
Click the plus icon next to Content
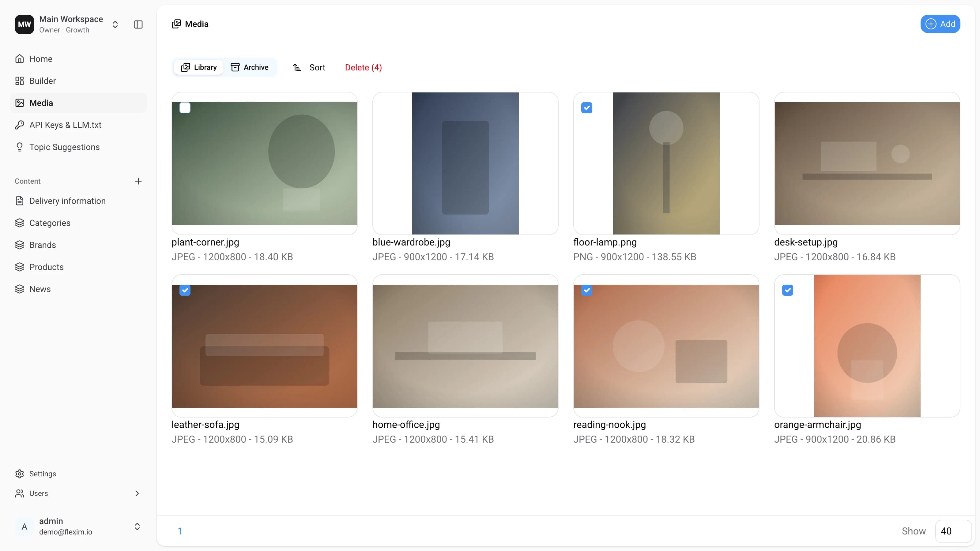138,181
